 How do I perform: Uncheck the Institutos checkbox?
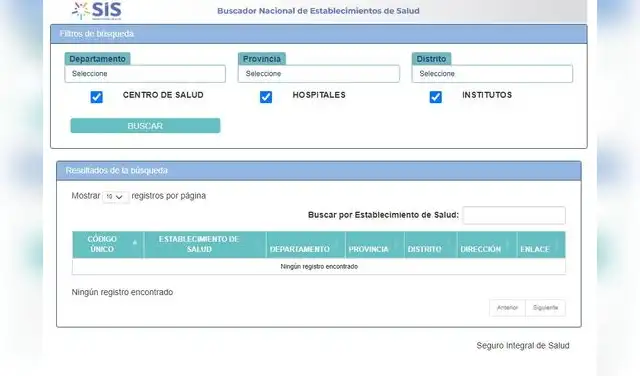[x=436, y=97]
